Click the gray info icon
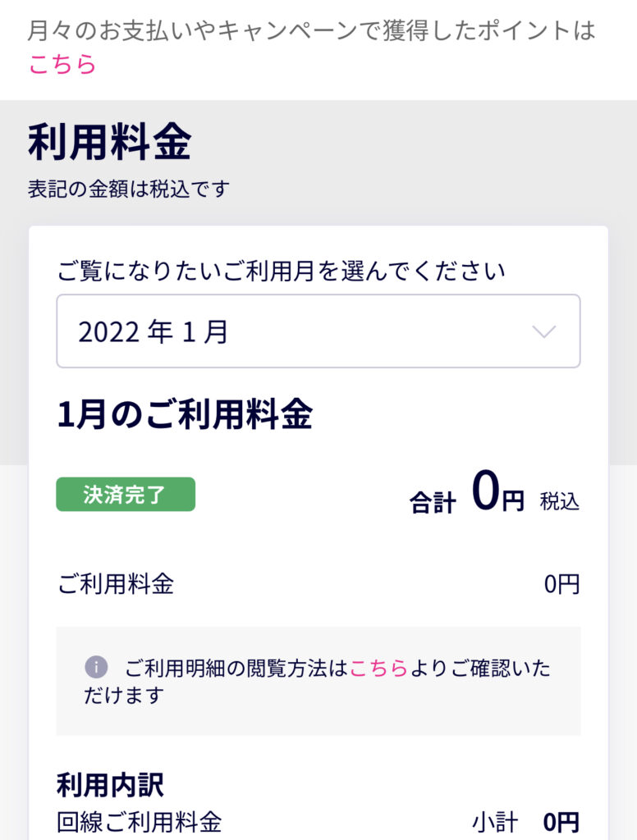Viewport: 637px width, 840px height. tap(97, 667)
